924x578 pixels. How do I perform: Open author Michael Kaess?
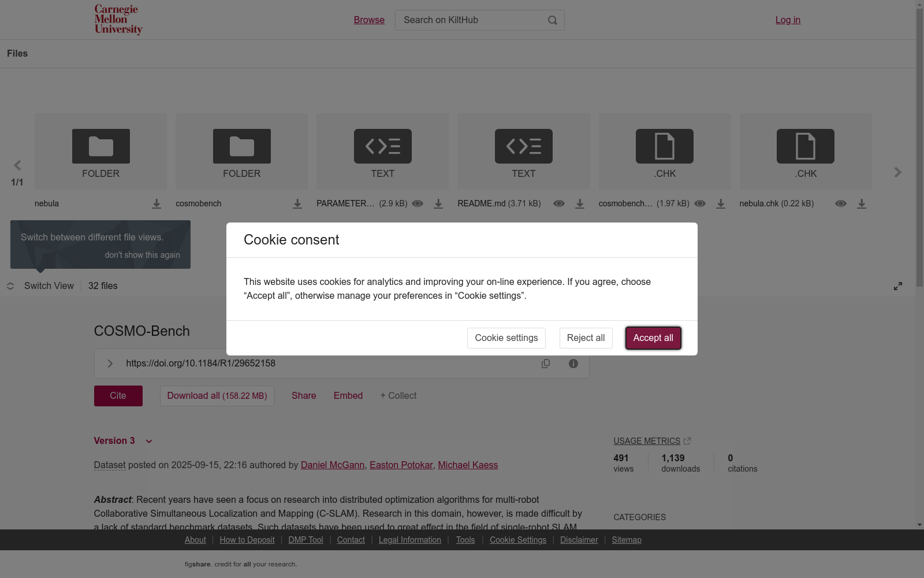click(468, 465)
